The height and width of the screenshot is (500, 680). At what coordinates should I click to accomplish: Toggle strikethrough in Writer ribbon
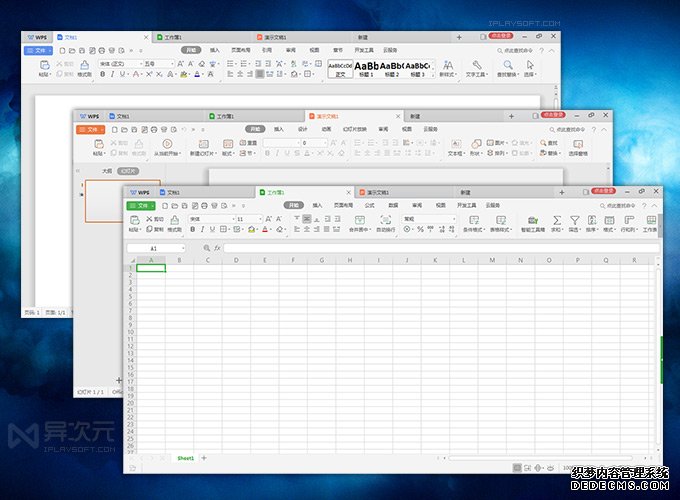pos(135,74)
